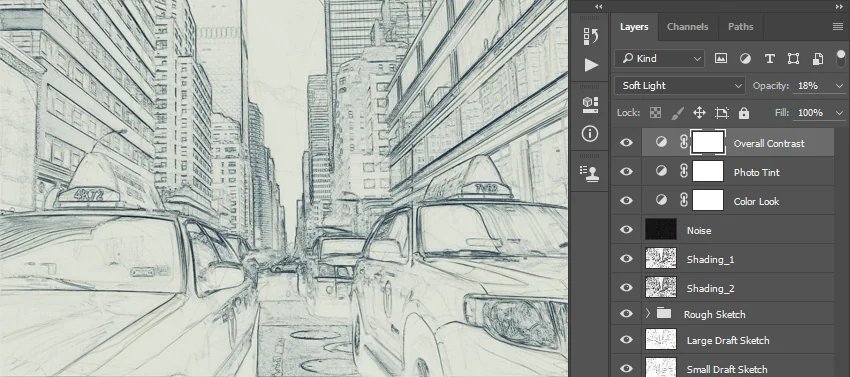Open the Kind filter dropdown
Image resolution: width=850 pixels, height=377 pixels.
[x=659, y=59]
